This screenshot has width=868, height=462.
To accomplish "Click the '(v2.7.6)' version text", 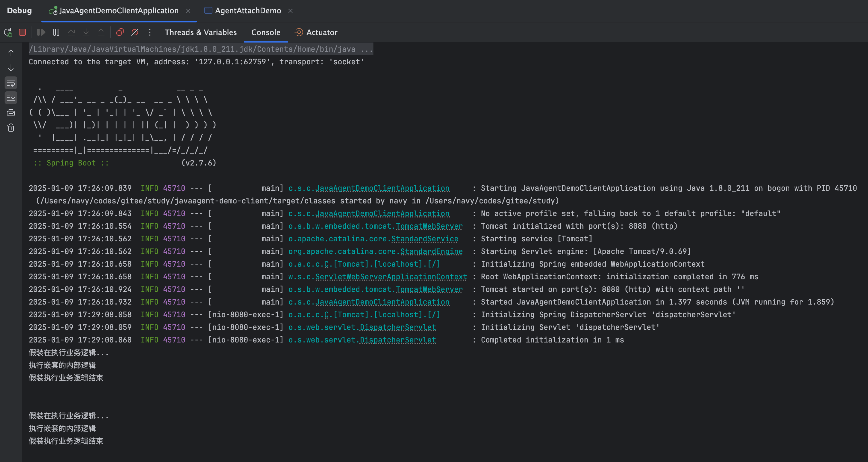I will tap(199, 163).
